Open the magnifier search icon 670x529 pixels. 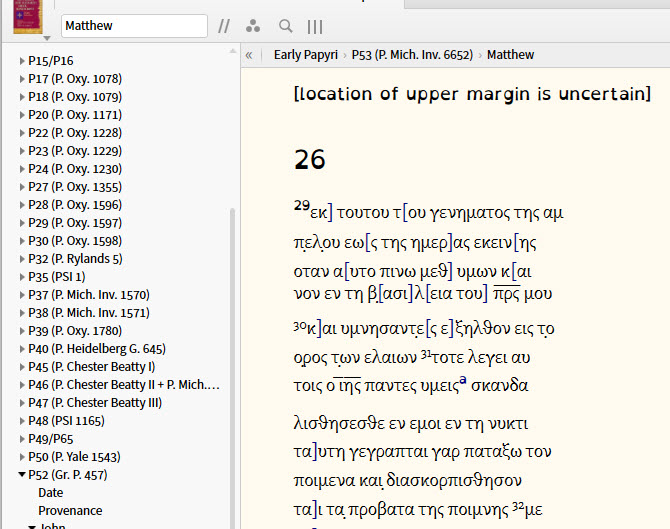pos(286,26)
